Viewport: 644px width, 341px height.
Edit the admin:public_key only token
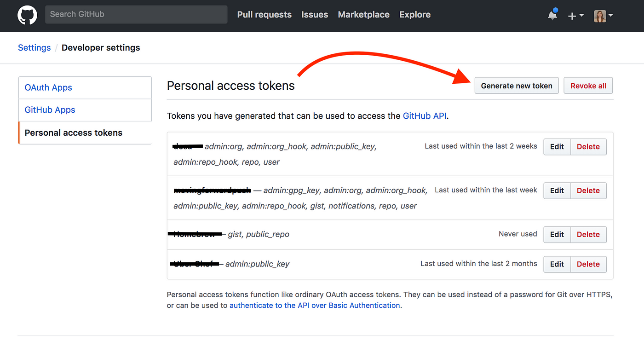pos(557,264)
